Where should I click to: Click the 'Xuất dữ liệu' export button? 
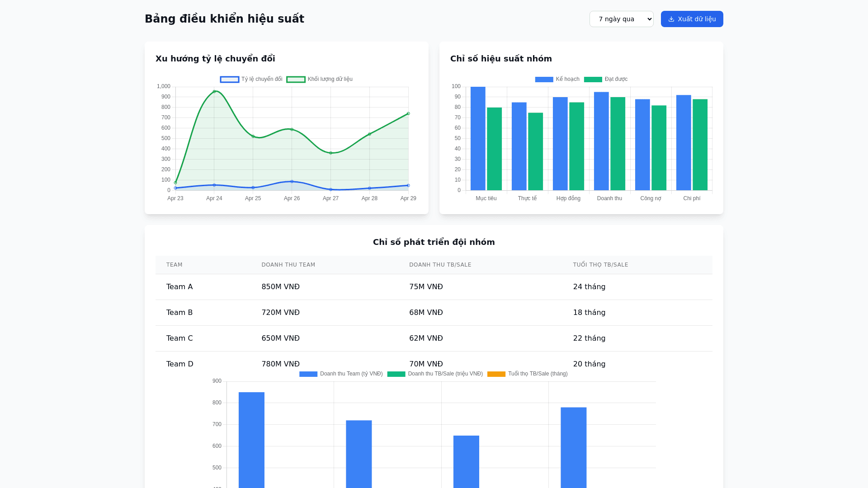(x=692, y=19)
